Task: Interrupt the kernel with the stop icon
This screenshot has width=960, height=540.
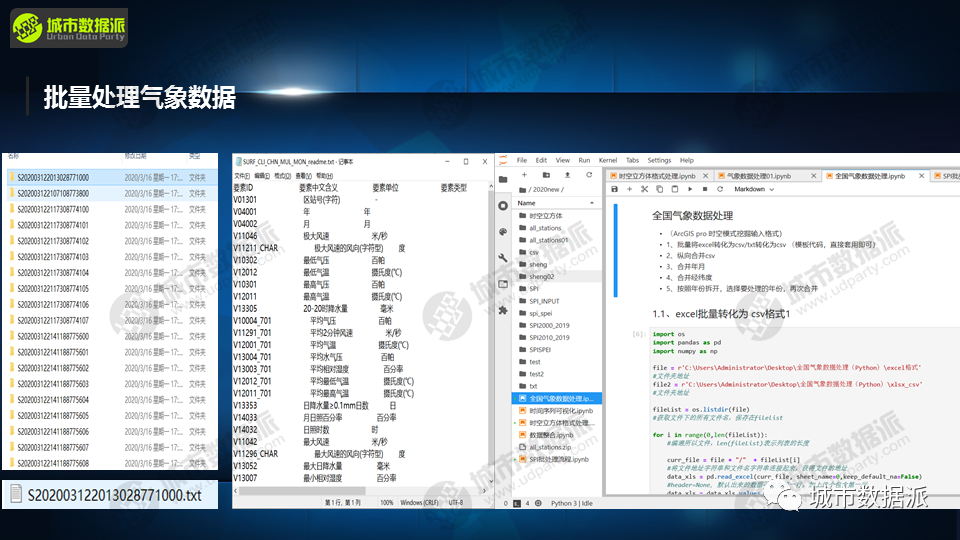Action: point(705,189)
